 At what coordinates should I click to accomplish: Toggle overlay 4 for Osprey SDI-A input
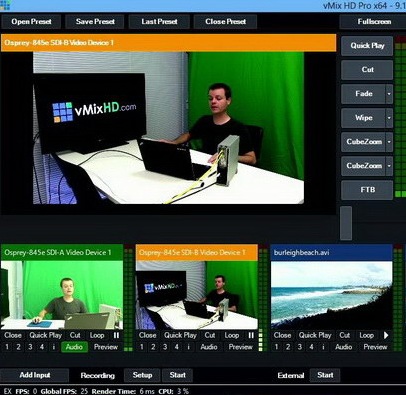tap(42, 347)
